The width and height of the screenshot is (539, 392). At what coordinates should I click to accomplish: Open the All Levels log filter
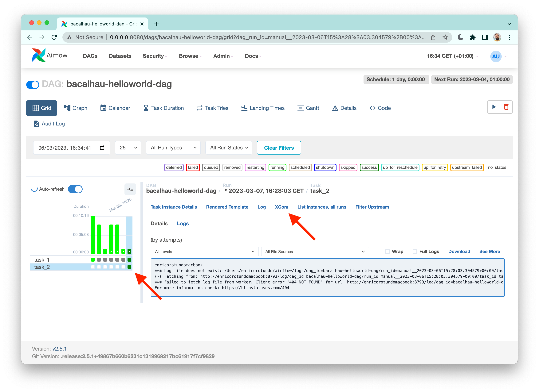pos(205,252)
